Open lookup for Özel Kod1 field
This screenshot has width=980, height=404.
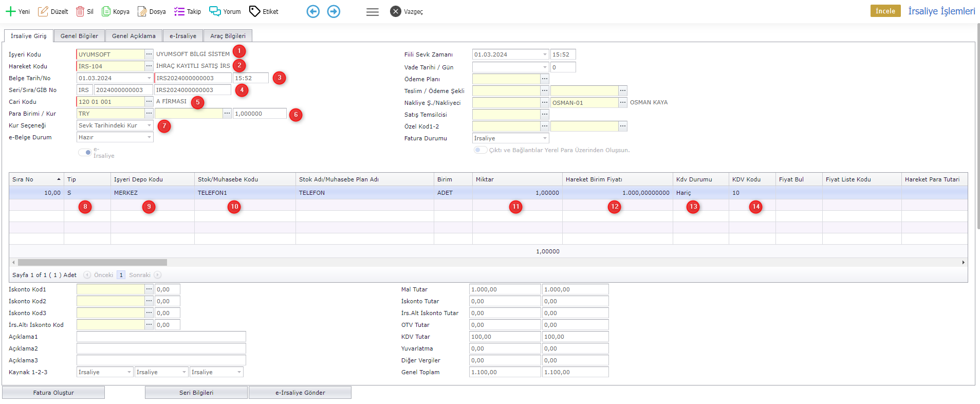point(545,126)
